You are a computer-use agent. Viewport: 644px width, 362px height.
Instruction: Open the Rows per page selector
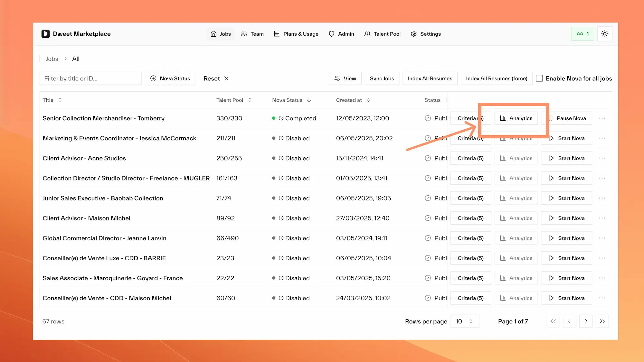[465, 321]
